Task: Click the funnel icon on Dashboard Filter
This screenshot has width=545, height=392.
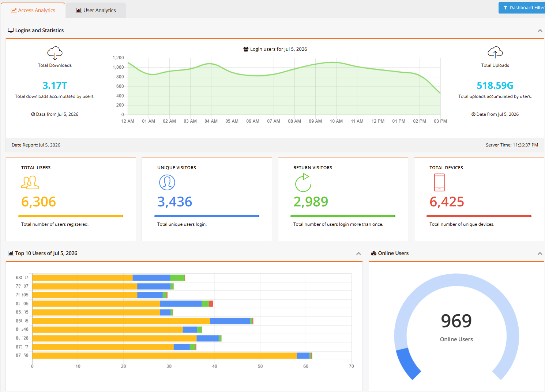Action: [505, 8]
